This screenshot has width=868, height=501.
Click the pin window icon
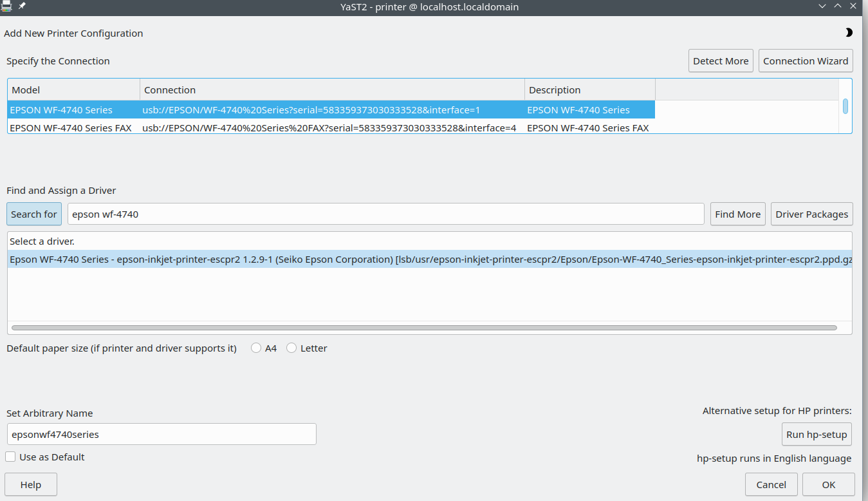pos(22,6)
